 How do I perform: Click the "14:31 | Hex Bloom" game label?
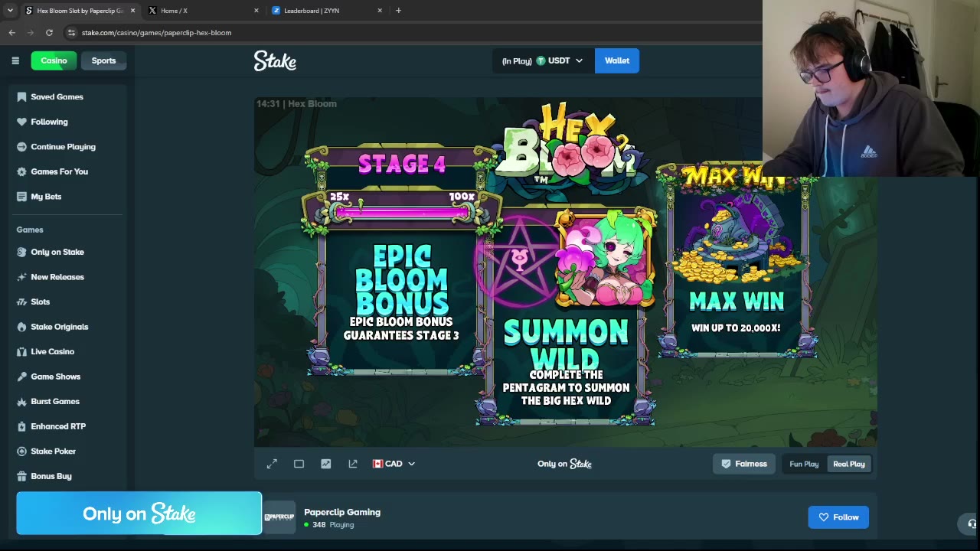coord(296,104)
